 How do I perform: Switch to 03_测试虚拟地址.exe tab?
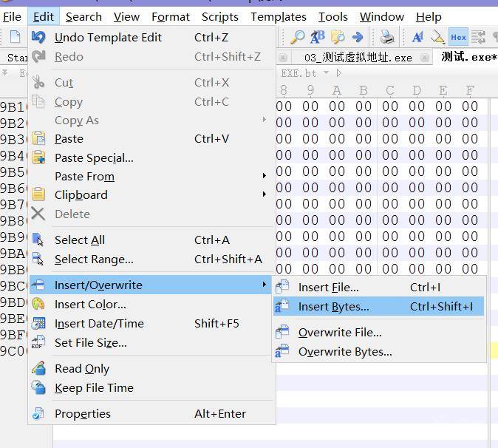[358, 58]
